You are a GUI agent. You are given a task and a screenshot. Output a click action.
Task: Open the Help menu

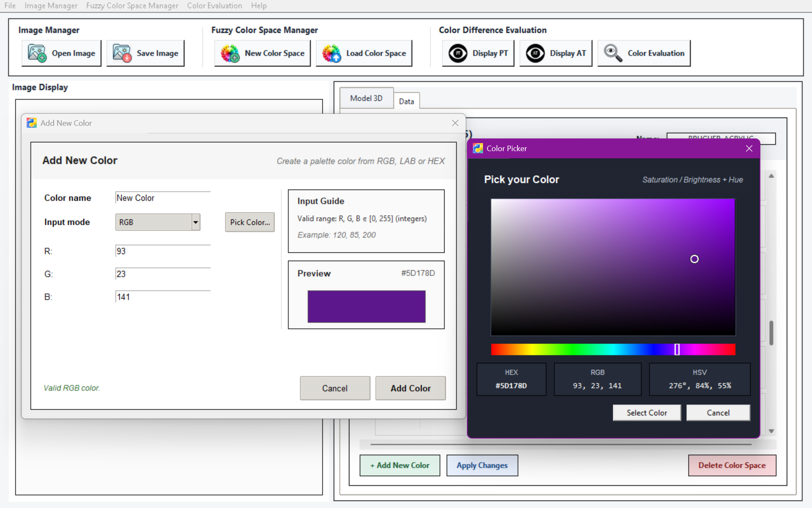tap(259, 6)
